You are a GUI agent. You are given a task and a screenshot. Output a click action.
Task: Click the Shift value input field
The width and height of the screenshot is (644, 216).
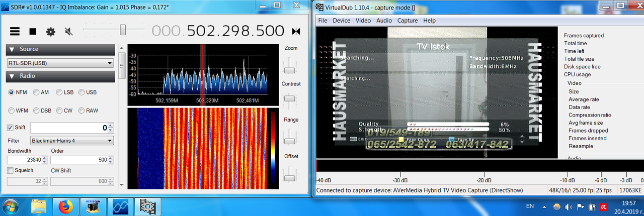point(68,128)
